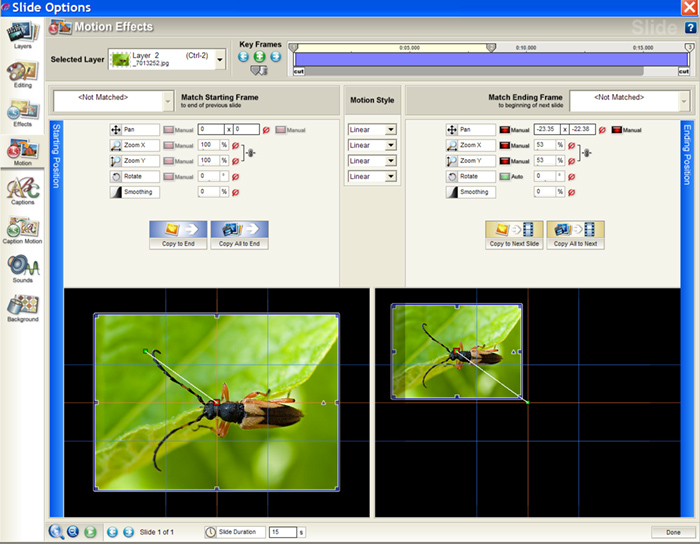The height and width of the screenshot is (544, 700).
Task: Click Copy All to Next button
Action: tap(575, 235)
